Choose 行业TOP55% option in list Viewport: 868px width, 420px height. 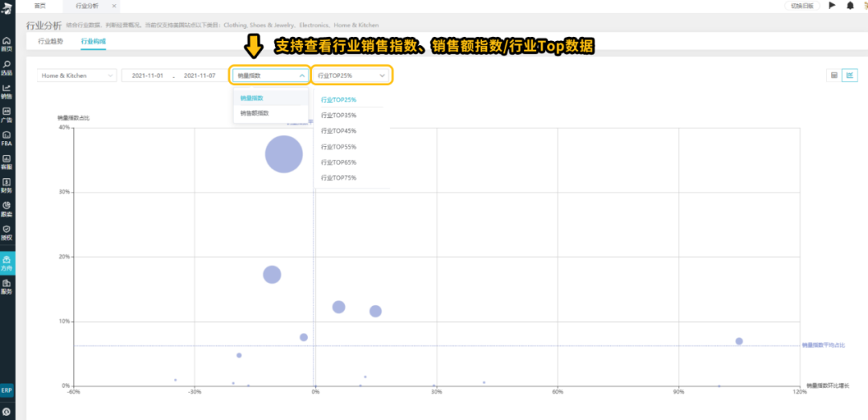[338, 147]
